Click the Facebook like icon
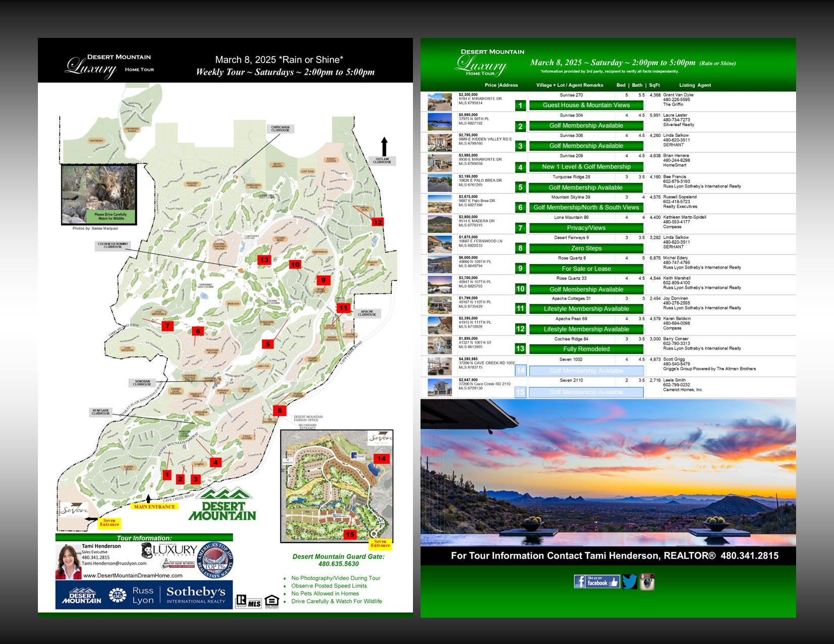Image resolution: width=834 pixels, height=644 pixels. tap(596, 581)
